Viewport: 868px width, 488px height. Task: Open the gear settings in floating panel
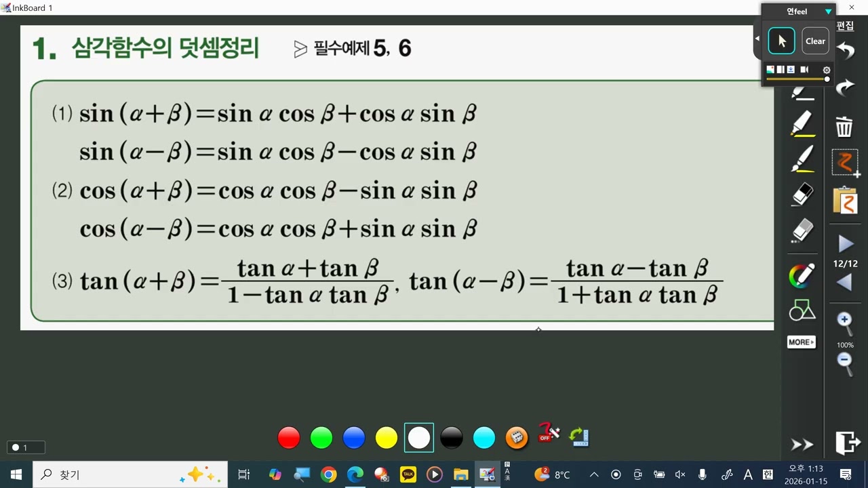point(826,70)
